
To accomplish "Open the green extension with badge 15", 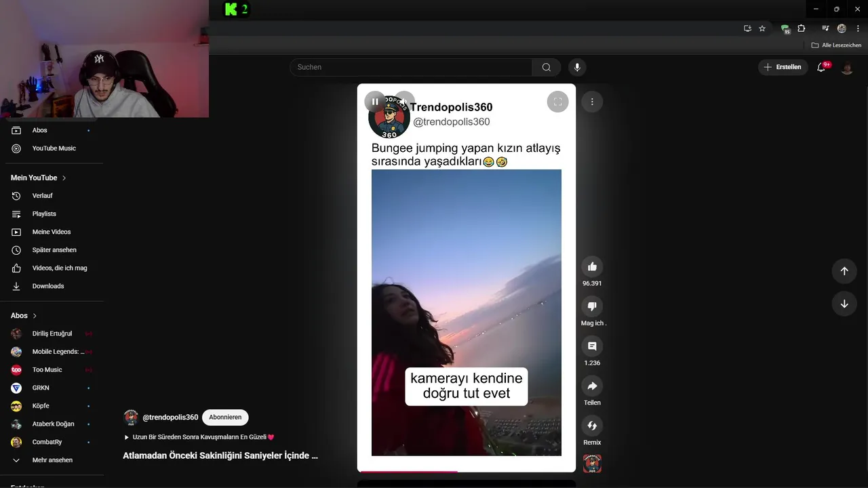I will [x=785, y=28].
